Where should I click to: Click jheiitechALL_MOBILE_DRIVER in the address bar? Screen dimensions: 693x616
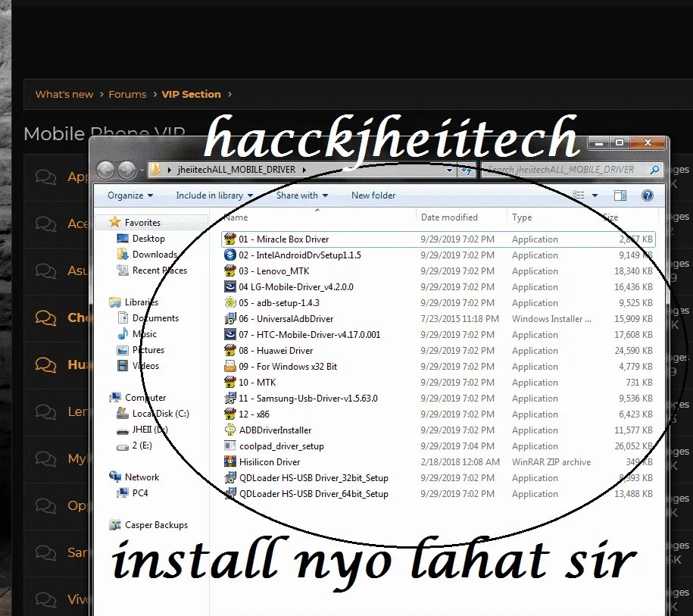(x=236, y=170)
